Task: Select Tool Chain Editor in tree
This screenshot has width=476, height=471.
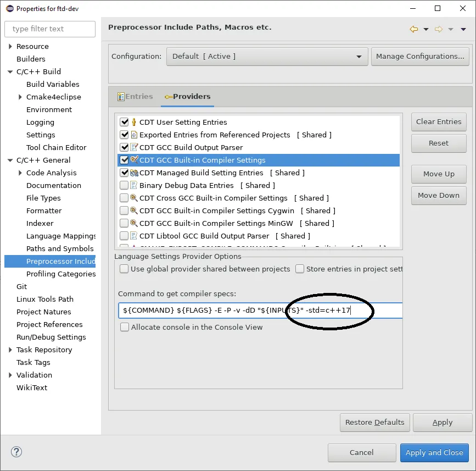Action: pyautogui.click(x=56, y=147)
